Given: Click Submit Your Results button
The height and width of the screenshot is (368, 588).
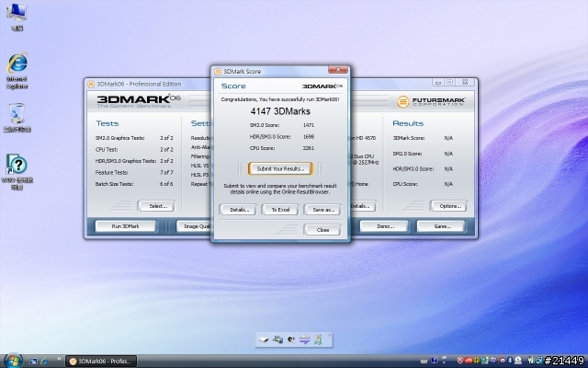Looking at the screenshot, I should (x=280, y=168).
